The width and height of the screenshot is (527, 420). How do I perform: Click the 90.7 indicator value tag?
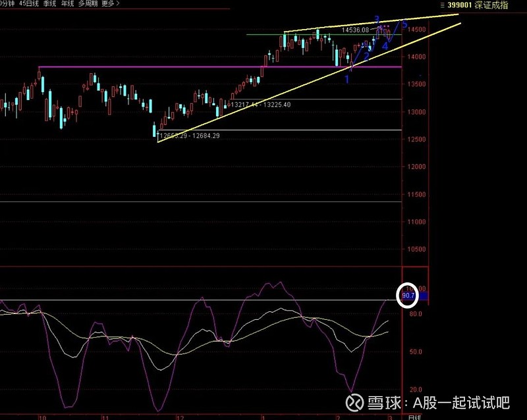click(x=408, y=296)
